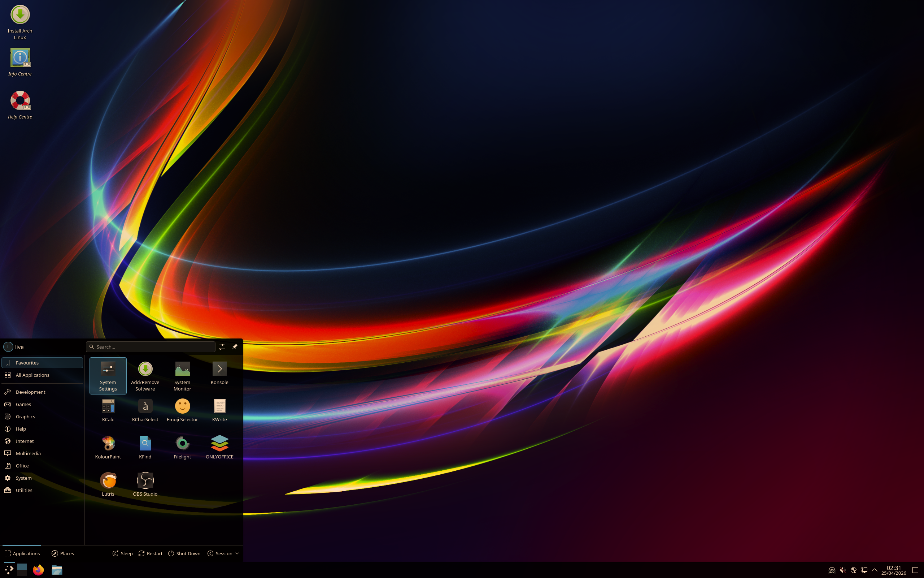Click the Shut Down button
The width and height of the screenshot is (924, 578).
pyautogui.click(x=184, y=553)
